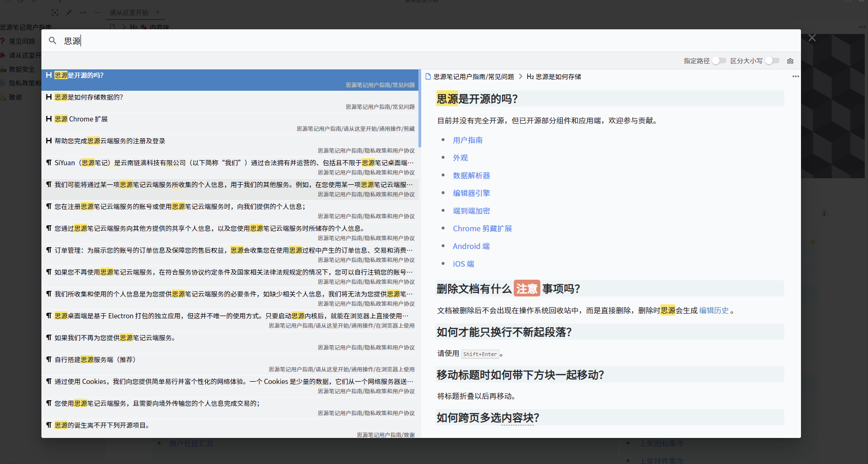Click the collapse arrows icon in the toolbar
Image resolution: width=868 pixels, height=464 pixels.
(68, 13)
